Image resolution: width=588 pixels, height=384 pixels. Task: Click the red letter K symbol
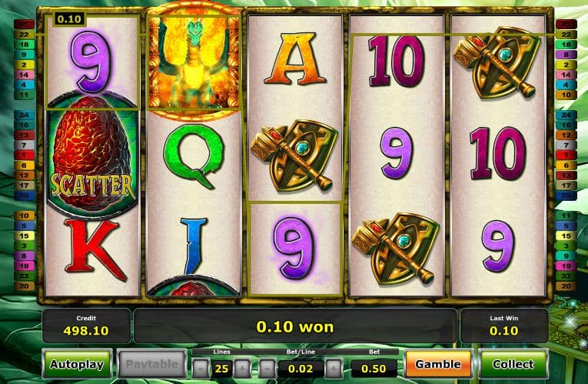[95, 249]
